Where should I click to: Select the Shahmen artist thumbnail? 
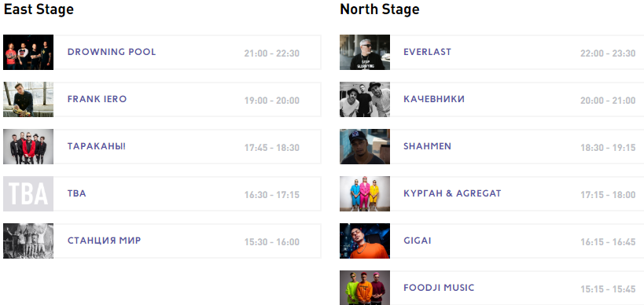pyautogui.click(x=365, y=146)
